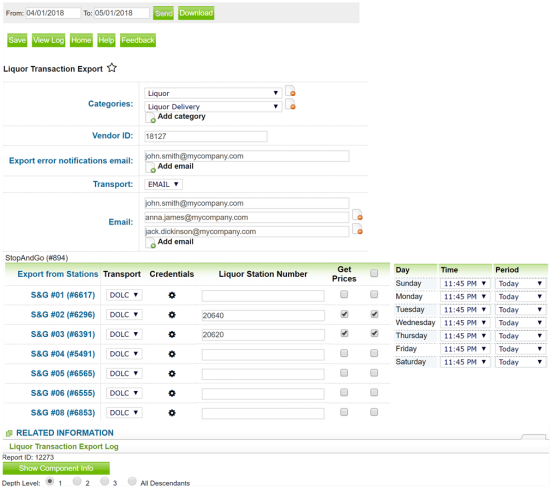Click the View Log button
The width and height of the screenshot is (550, 494).
(48, 40)
